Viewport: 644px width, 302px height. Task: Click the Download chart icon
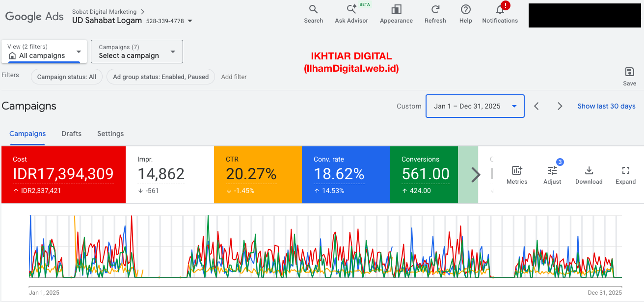[589, 170]
